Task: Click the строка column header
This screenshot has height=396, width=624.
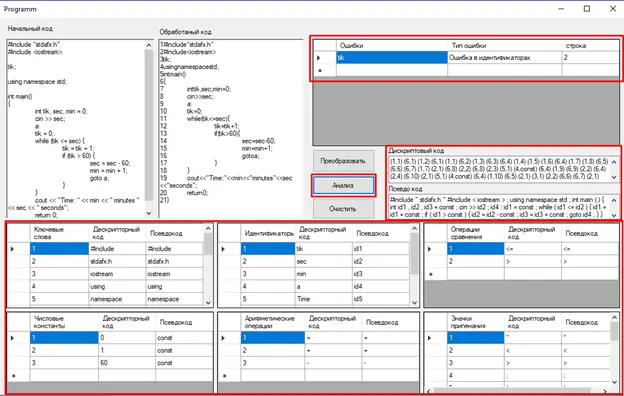Action: [591, 45]
